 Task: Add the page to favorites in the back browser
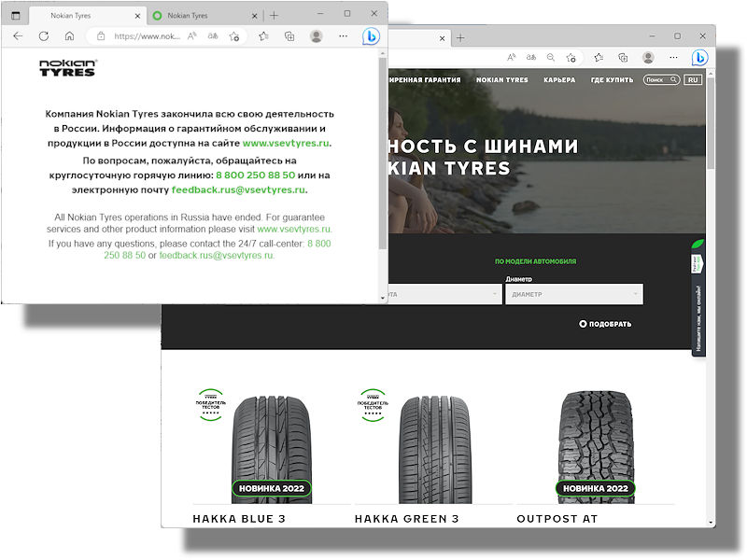[x=571, y=58]
